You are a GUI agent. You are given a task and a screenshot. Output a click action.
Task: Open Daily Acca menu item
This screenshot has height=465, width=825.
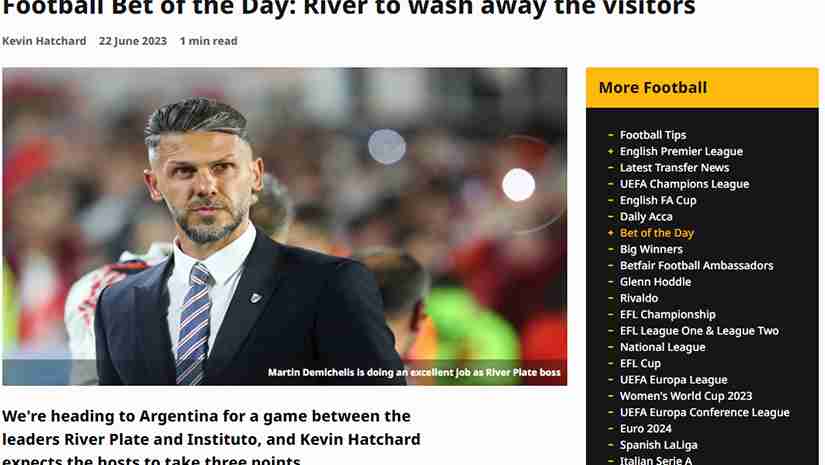click(x=646, y=217)
